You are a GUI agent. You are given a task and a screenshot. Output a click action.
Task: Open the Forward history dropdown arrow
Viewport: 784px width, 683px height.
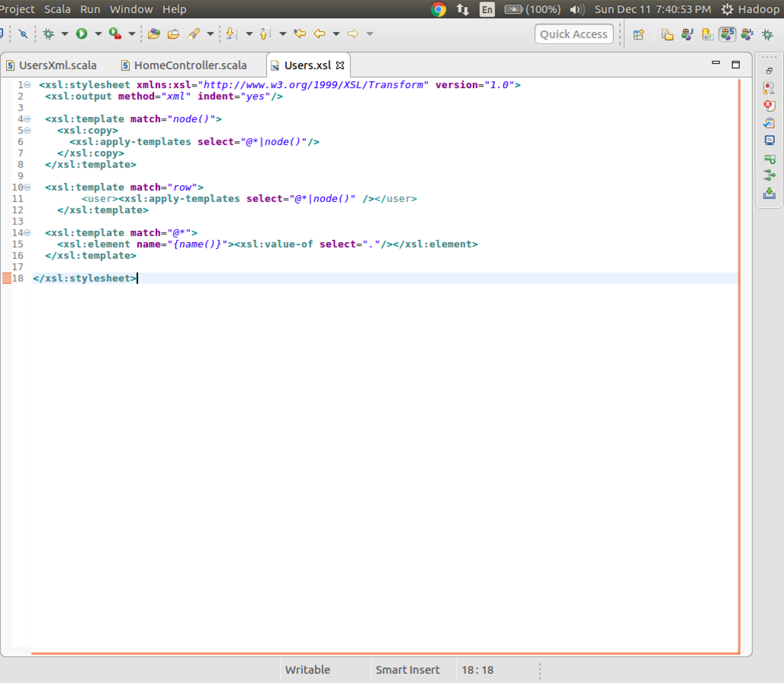(370, 34)
